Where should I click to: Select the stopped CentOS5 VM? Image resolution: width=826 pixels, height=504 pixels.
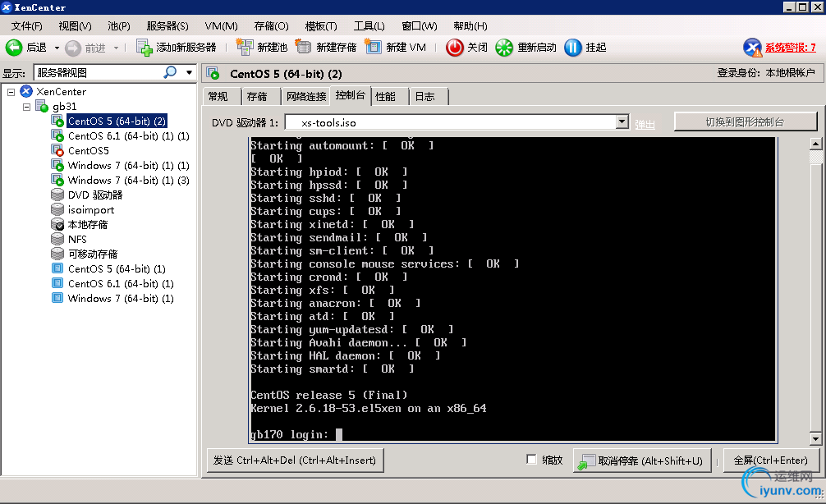point(88,150)
